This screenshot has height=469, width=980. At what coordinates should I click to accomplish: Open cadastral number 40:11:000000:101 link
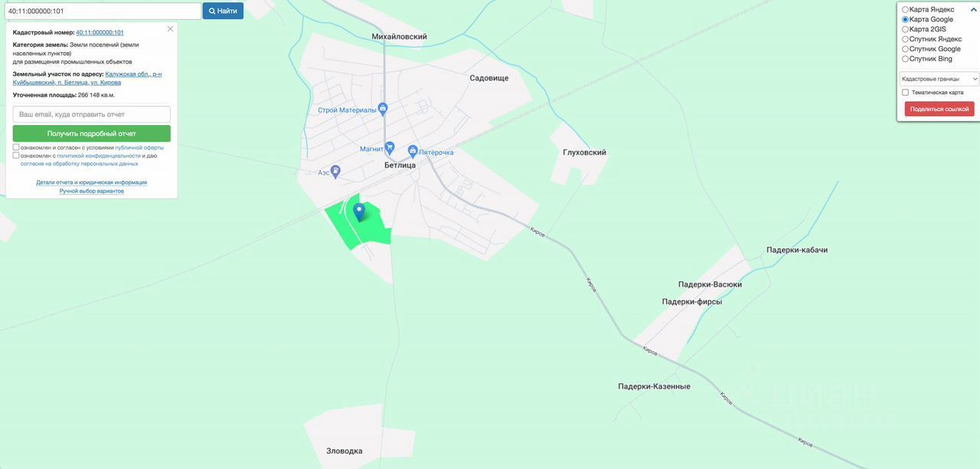click(100, 33)
